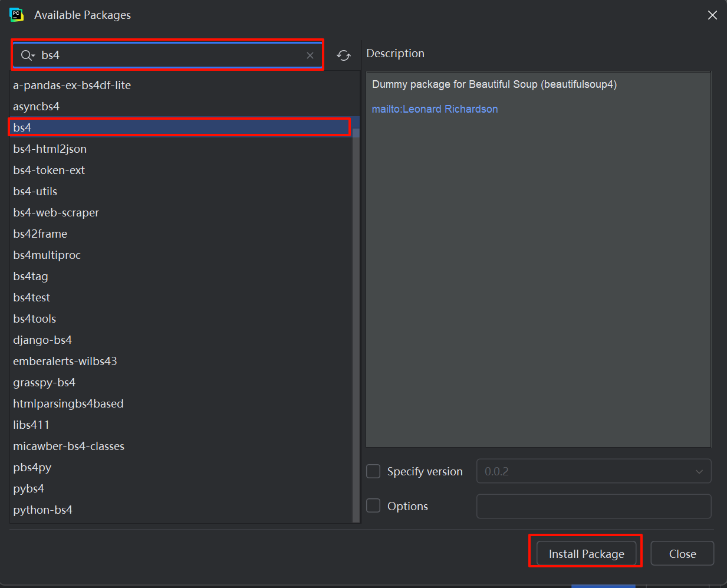Open the mailto:Leonard Richardson link

point(435,109)
